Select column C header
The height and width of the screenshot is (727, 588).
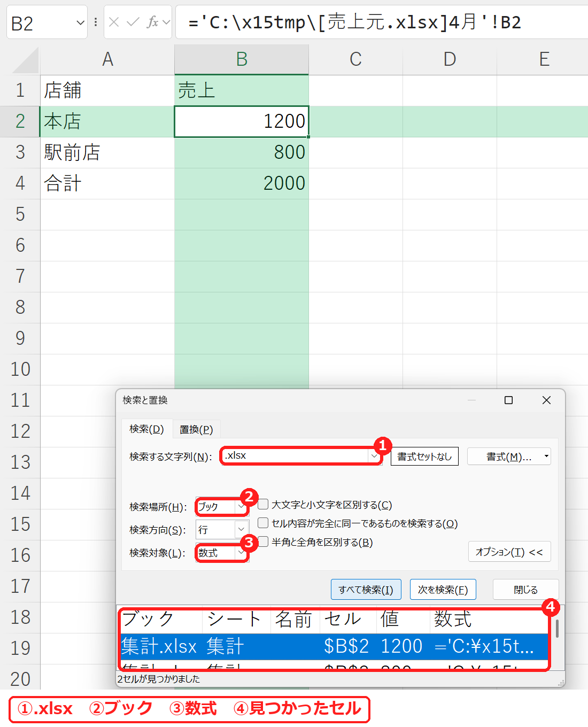coord(355,59)
